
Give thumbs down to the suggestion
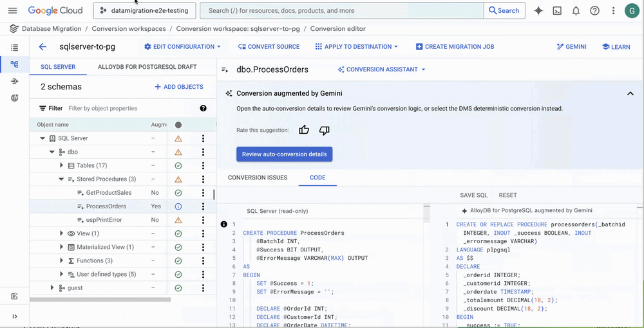click(x=325, y=131)
